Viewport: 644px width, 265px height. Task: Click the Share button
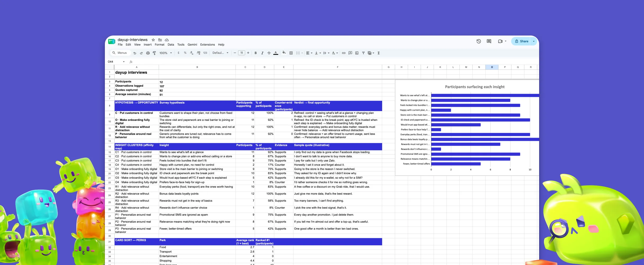coord(521,41)
